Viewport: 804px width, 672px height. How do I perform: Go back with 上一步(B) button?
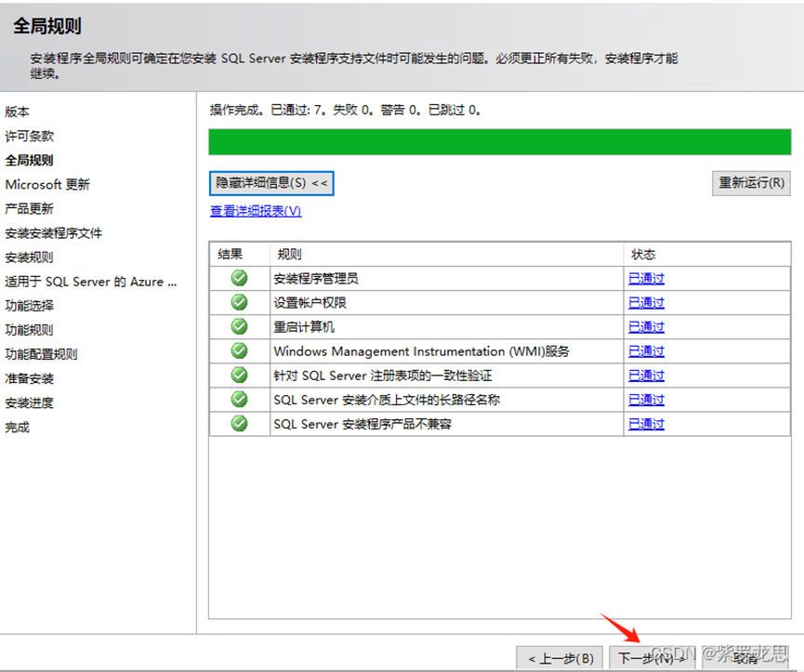tap(560, 658)
